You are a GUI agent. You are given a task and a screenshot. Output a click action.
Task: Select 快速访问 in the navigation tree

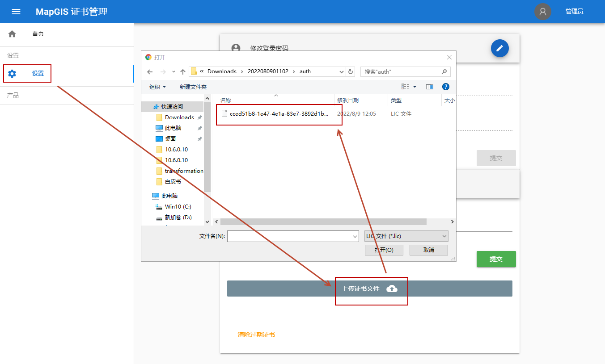pos(172,107)
